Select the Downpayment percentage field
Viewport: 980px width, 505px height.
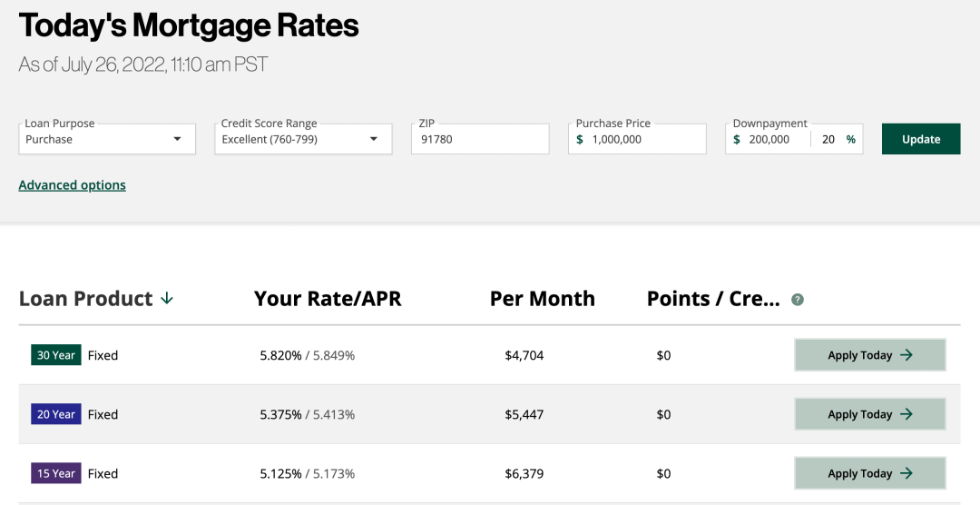tap(828, 140)
